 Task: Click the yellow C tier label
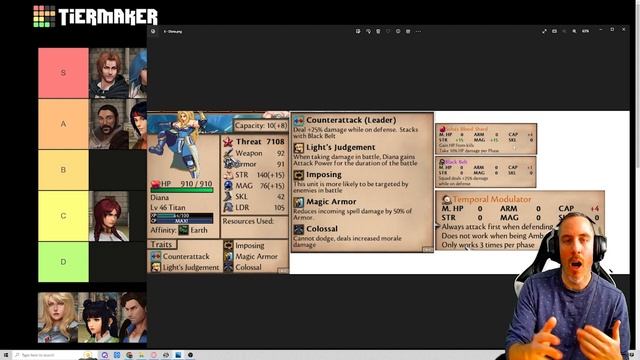(63, 216)
